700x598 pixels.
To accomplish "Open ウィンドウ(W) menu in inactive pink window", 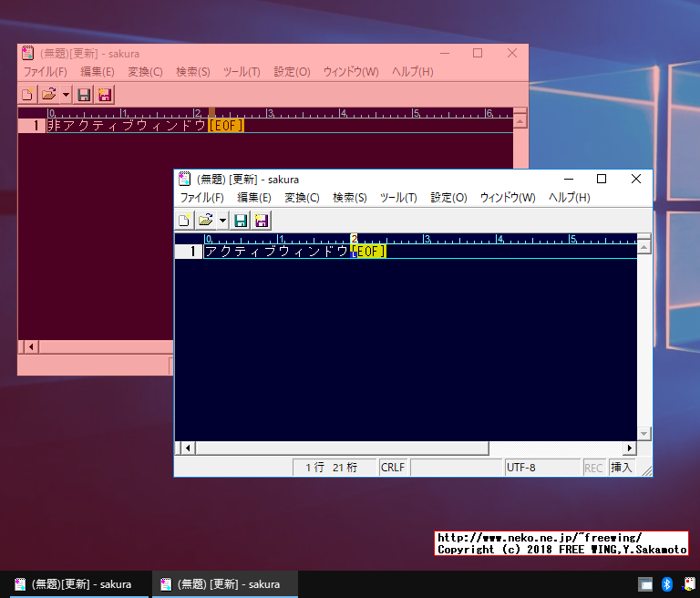I will pos(351,71).
